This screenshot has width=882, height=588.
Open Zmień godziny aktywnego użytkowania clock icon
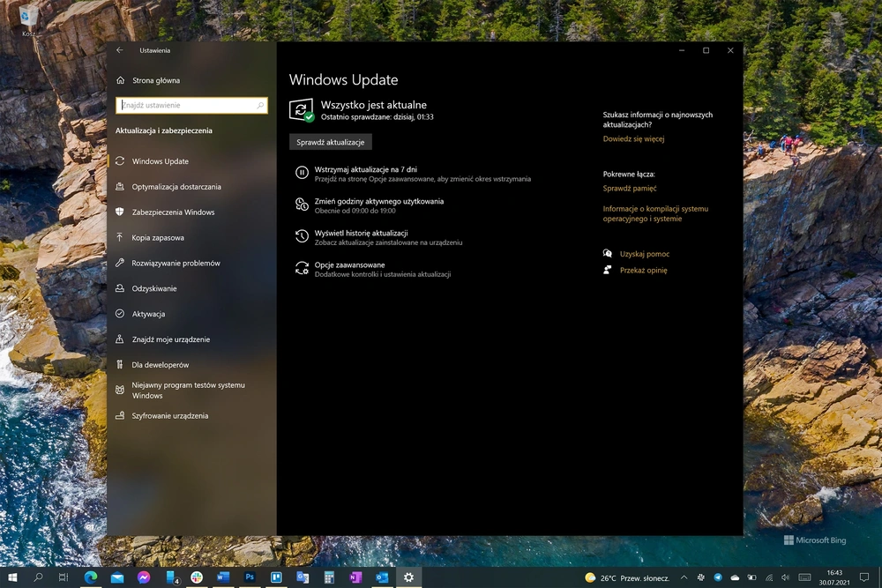pos(302,205)
